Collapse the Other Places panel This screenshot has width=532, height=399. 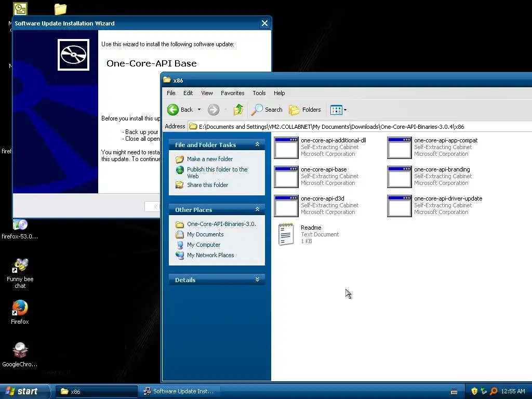pyautogui.click(x=258, y=209)
